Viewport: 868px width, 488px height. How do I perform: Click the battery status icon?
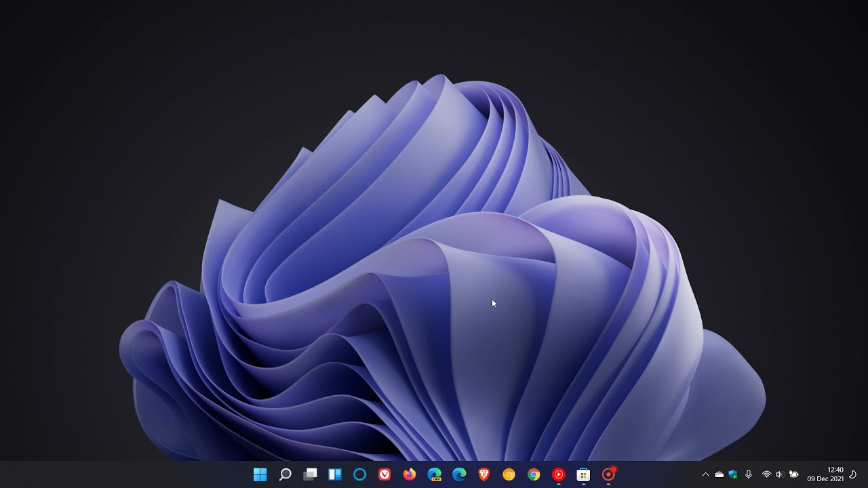pos(793,474)
